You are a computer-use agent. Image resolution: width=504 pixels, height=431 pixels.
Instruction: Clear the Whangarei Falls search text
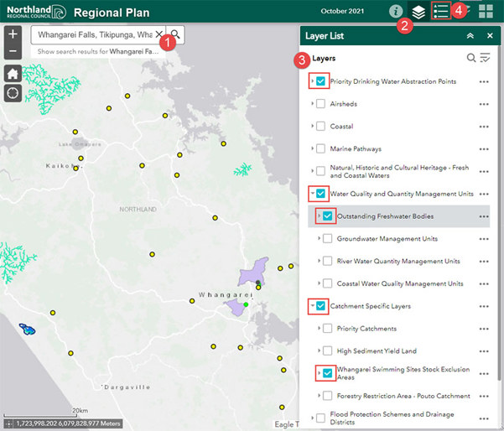pos(158,34)
